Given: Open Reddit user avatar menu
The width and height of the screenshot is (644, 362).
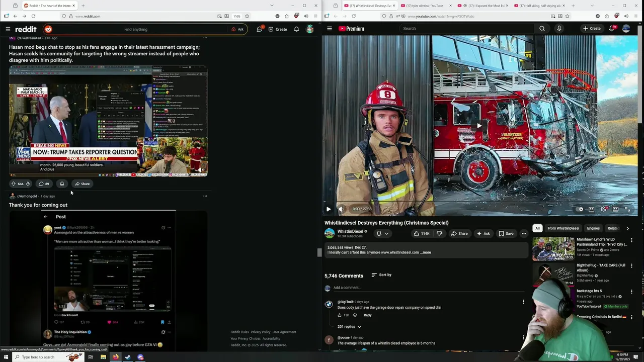Looking at the screenshot, I should pyautogui.click(x=310, y=29).
